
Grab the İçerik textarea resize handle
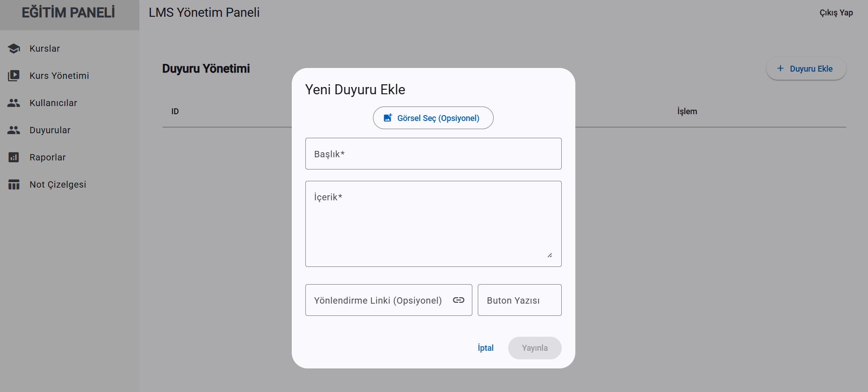550,255
